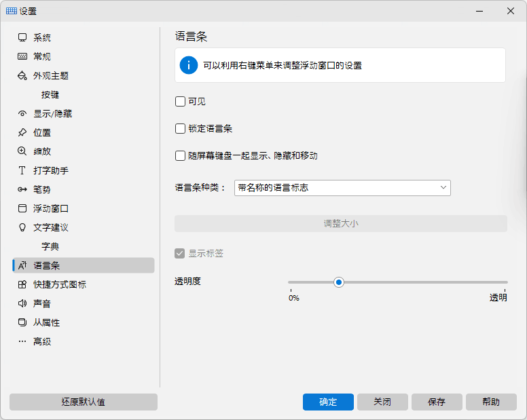Toggle the 显示标签 checkbox
Screen dimensions: 527x420
(x=180, y=254)
